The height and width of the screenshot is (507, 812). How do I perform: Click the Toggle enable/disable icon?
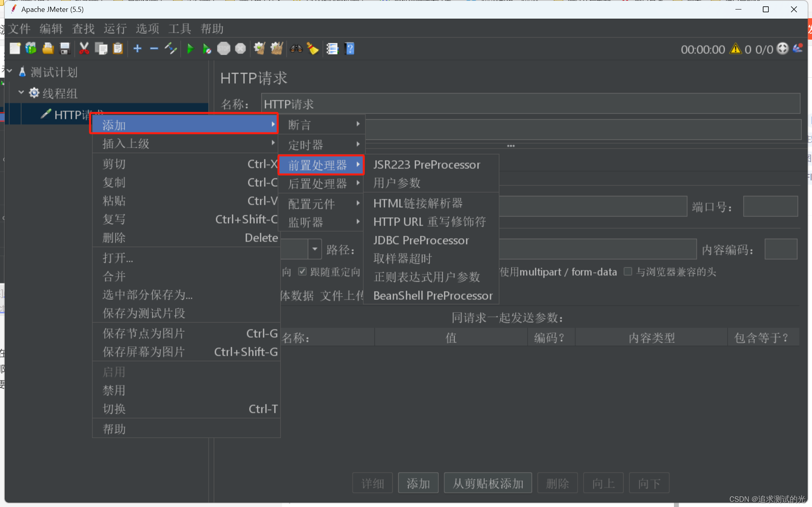click(x=171, y=48)
